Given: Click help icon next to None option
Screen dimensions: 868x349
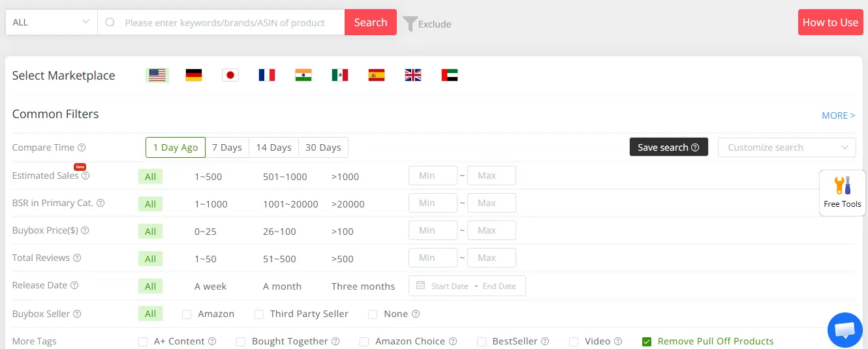Looking at the screenshot, I should tap(416, 314).
